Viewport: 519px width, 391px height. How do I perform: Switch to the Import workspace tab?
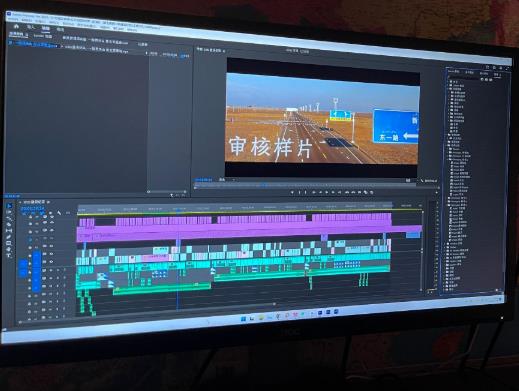31,27
